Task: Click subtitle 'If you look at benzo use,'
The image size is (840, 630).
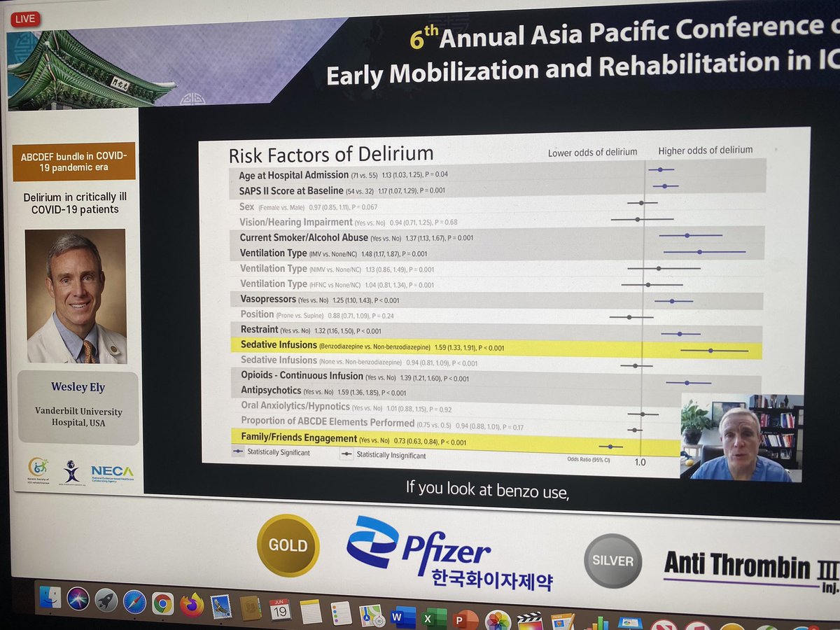Action: coord(487,491)
